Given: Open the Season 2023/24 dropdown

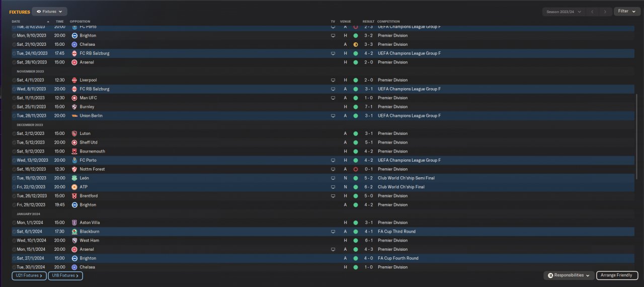Looking at the screenshot, I should pos(563,12).
